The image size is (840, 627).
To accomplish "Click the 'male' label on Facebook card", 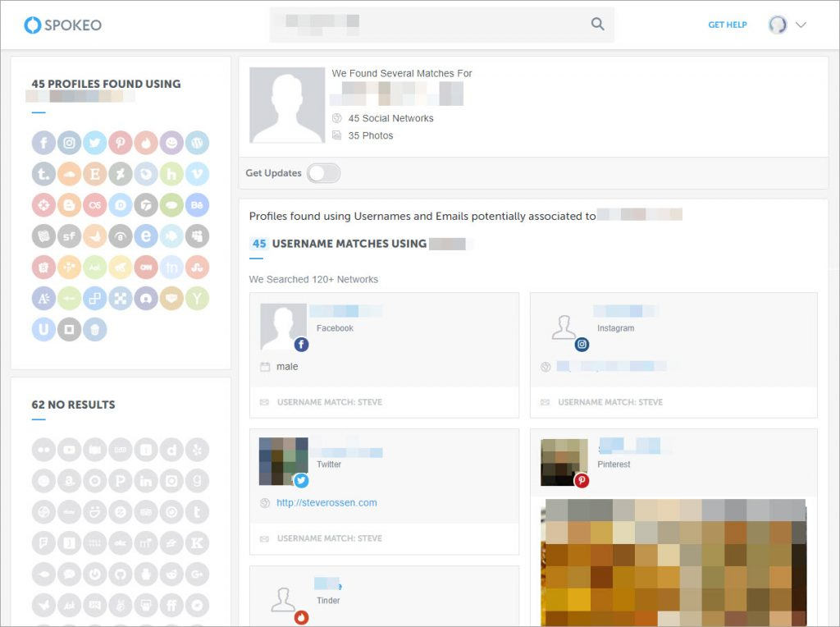I will 287,367.
